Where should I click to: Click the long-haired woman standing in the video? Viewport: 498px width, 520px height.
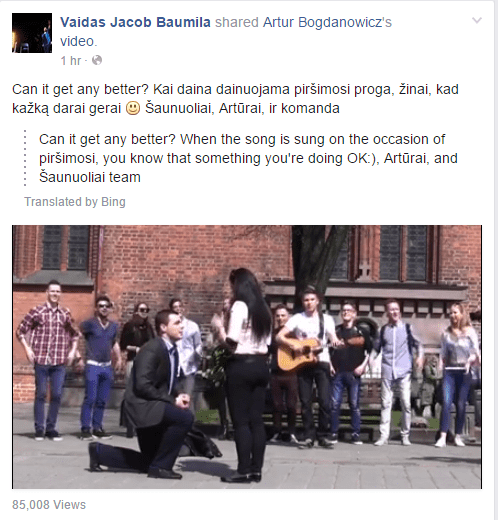(246, 373)
